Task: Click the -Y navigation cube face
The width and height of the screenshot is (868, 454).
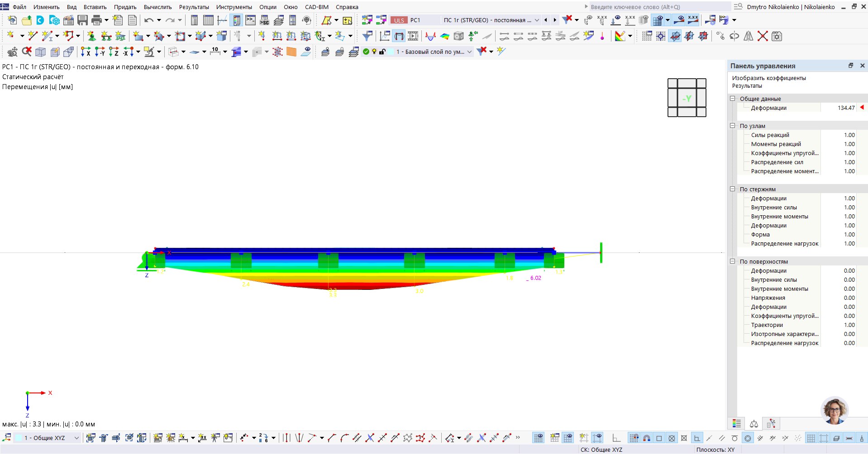Action: pyautogui.click(x=687, y=98)
